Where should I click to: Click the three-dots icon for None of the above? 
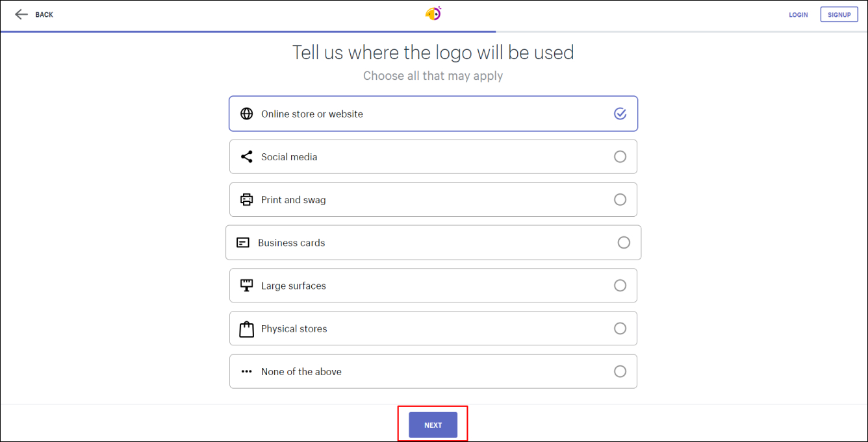[x=246, y=371]
